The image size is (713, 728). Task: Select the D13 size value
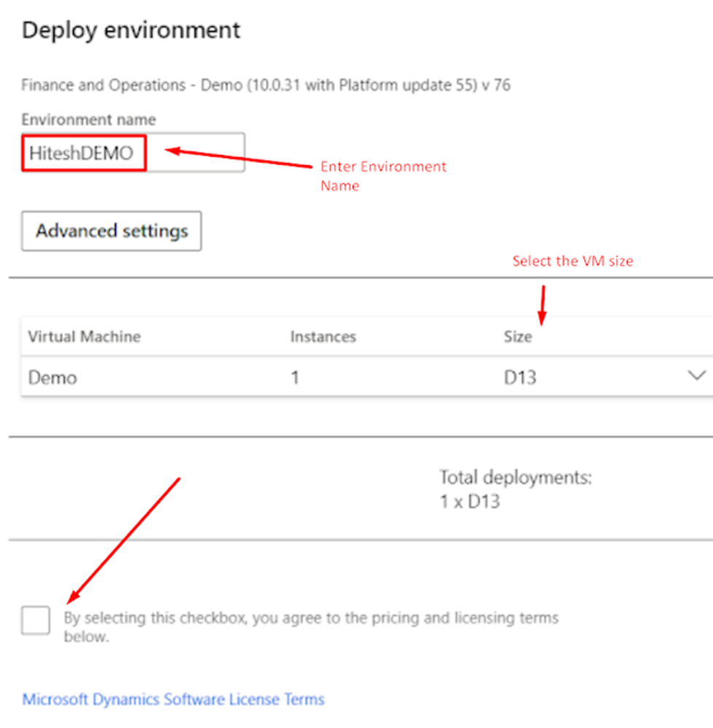coord(520,377)
